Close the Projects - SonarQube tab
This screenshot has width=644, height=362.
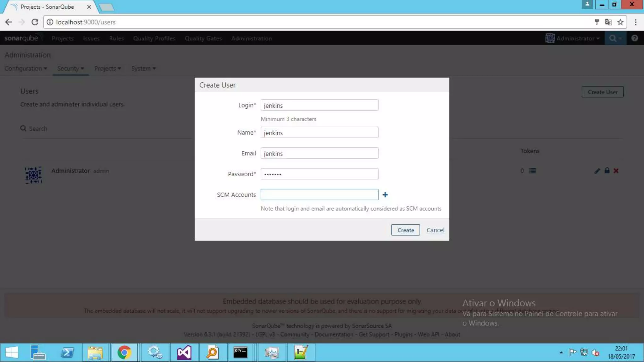coord(89,7)
